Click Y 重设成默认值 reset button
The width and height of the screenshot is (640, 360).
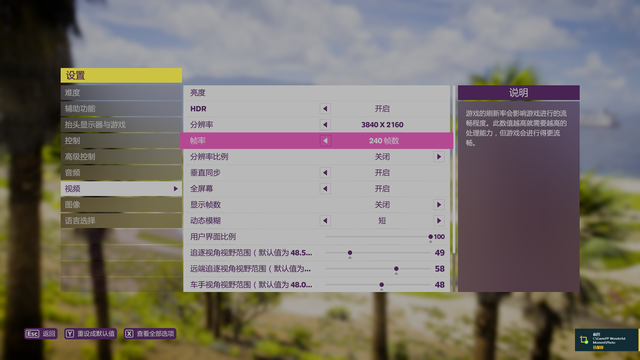coord(91,334)
